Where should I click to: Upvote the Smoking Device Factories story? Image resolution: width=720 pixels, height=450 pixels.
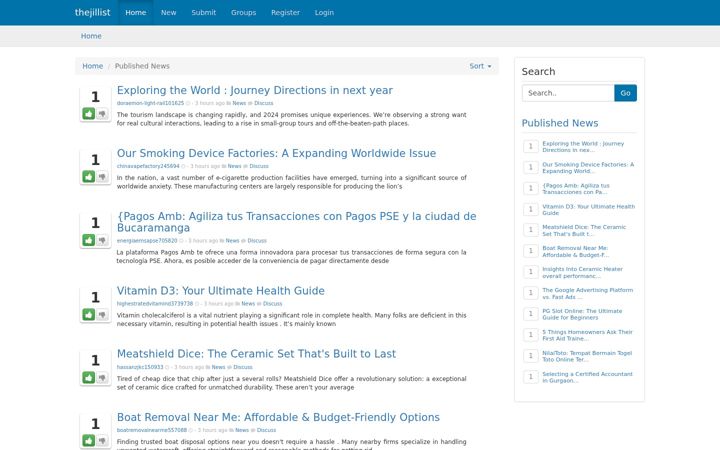coord(89,176)
